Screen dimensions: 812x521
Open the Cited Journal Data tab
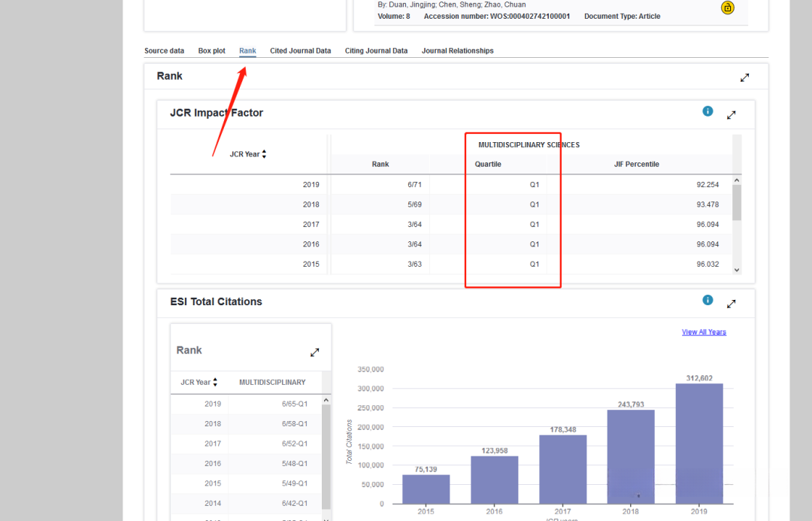pyautogui.click(x=300, y=51)
